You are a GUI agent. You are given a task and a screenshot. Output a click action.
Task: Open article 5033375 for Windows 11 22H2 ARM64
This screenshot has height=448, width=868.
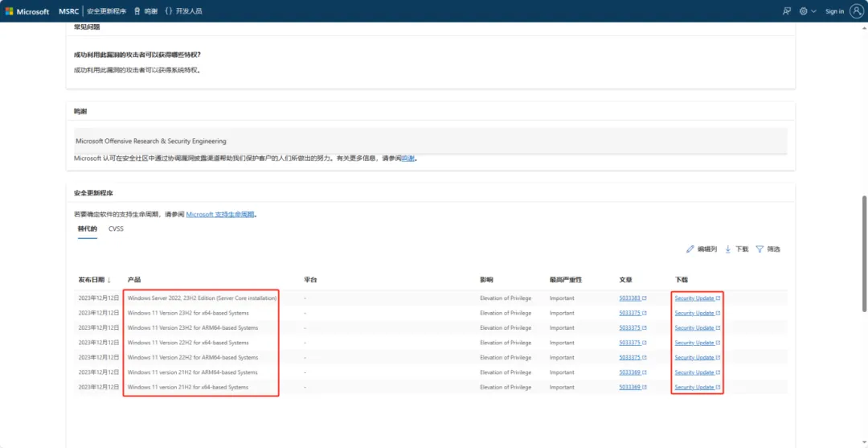[x=633, y=357]
